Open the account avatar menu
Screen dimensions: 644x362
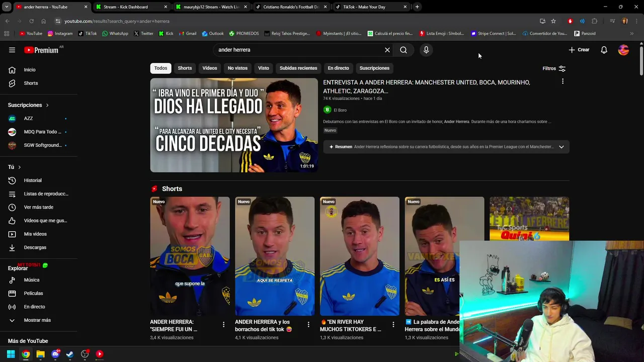coord(623,50)
